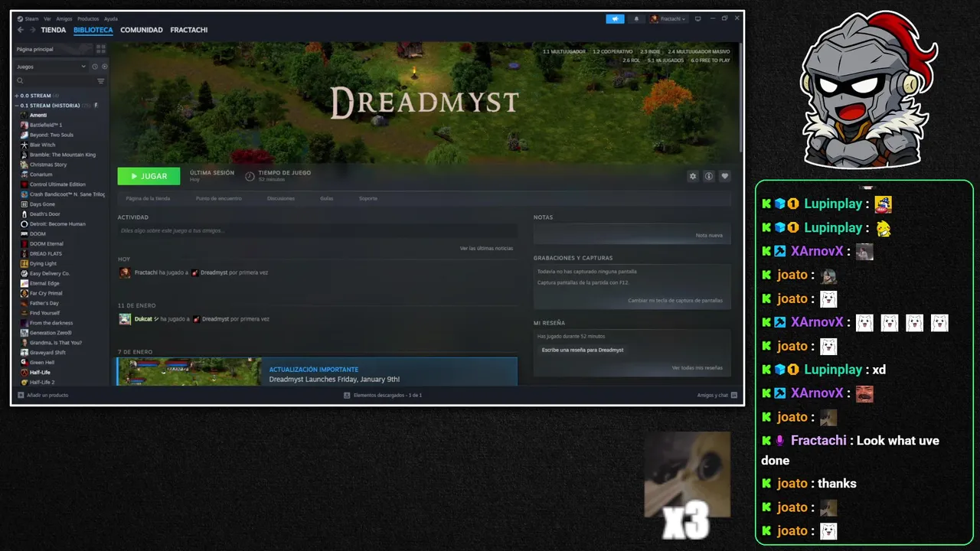Select Detroit: Become Human in the list
Viewport: 980px width, 551px height.
(x=57, y=224)
